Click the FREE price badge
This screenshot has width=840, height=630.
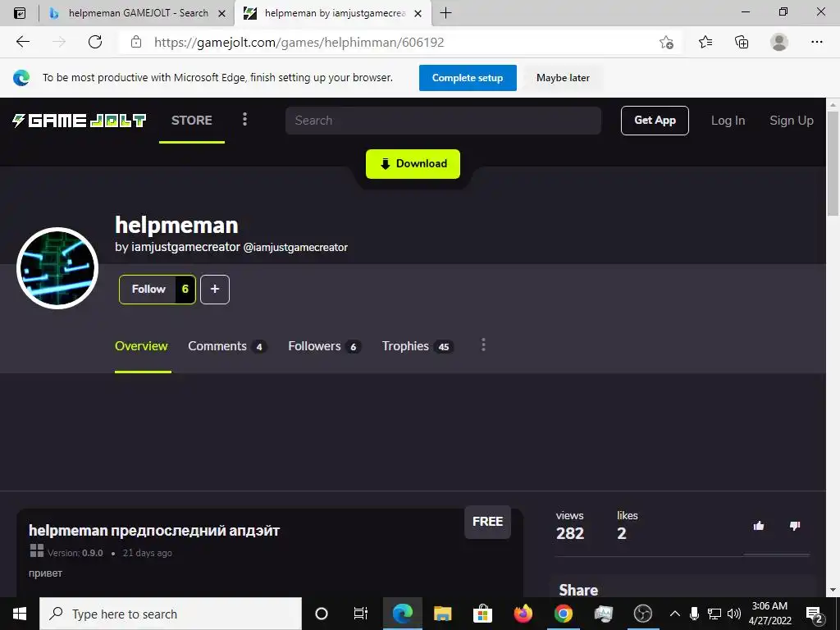pyautogui.click(x=487, y=522)
